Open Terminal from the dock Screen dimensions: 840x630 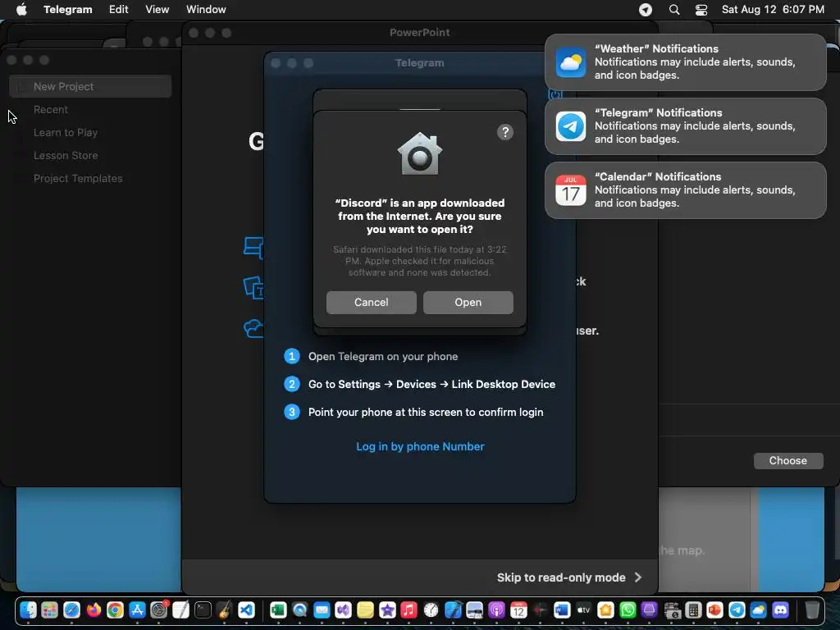203,609
